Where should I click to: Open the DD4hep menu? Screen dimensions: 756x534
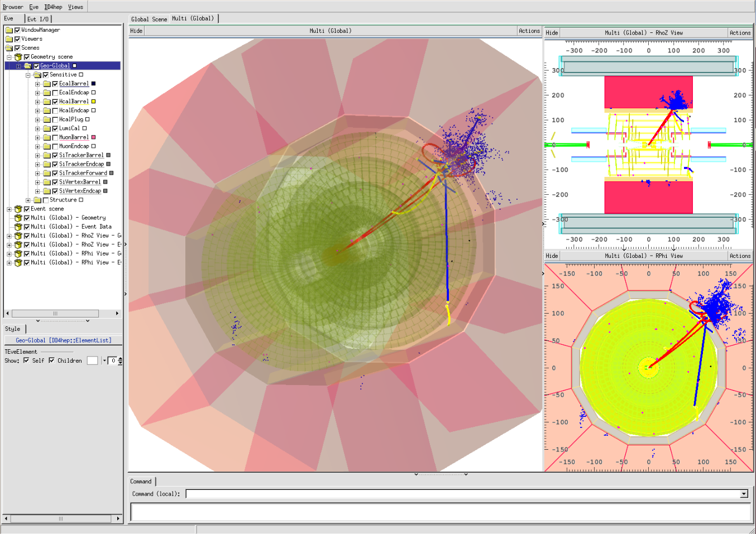(x=53, y=7)
